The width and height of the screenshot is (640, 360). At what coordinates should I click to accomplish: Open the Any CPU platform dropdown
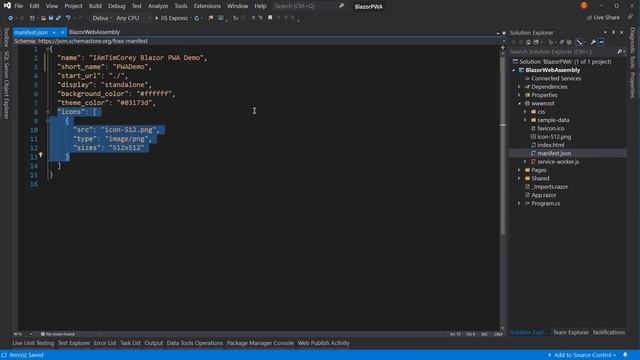pyautogui.click(x=133, y=18)
